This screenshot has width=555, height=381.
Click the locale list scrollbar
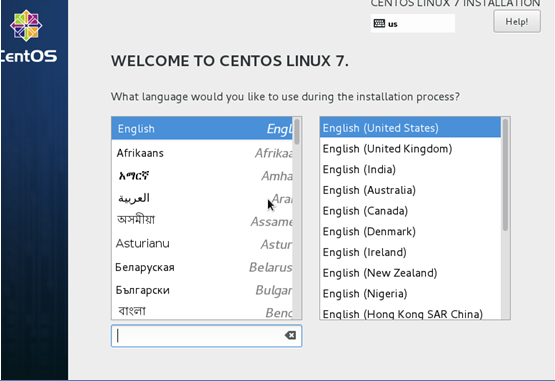pyautogui.click(x=505, y=175)
